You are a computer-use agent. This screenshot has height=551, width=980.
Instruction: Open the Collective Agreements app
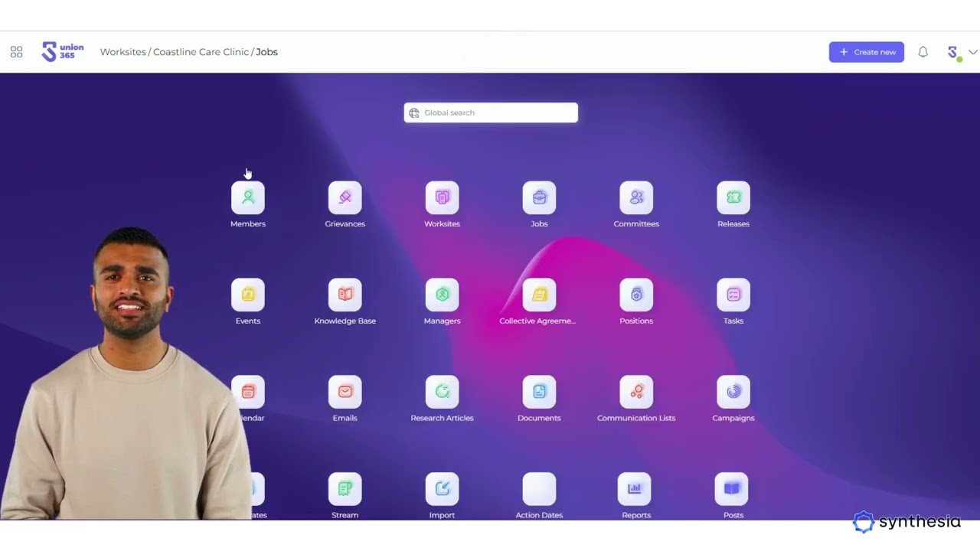click(x=540, y=295)
